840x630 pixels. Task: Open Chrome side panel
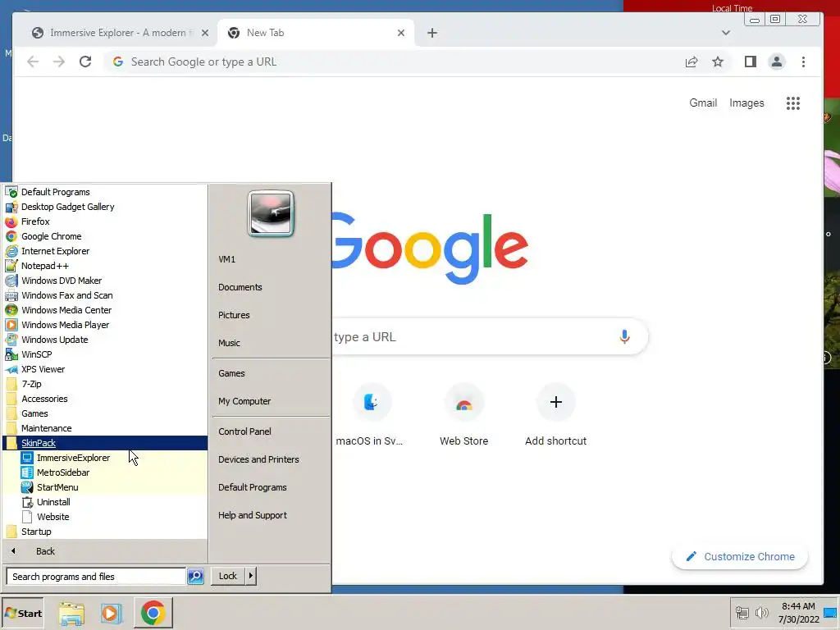pos(751,62)
